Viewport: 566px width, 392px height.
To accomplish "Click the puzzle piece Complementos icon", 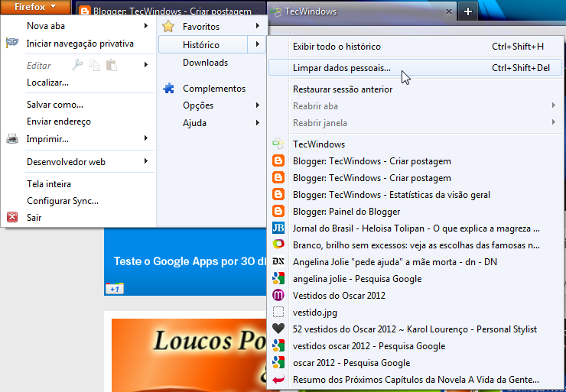I will (x=168, y=89).
